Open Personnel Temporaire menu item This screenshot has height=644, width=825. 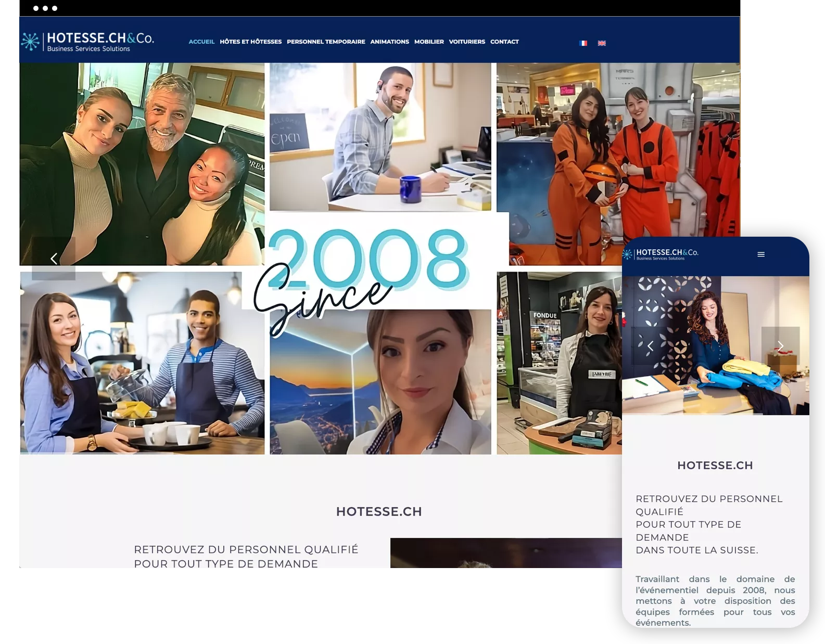pos(326,42)
